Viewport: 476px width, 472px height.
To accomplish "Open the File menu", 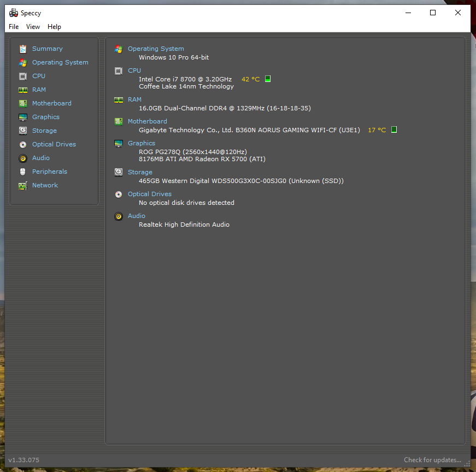I will pyautogui.click(x=14, y=27).
